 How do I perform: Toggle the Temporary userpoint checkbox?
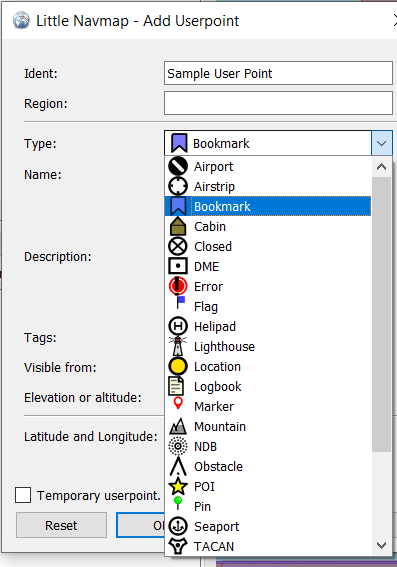coord(23,495)
